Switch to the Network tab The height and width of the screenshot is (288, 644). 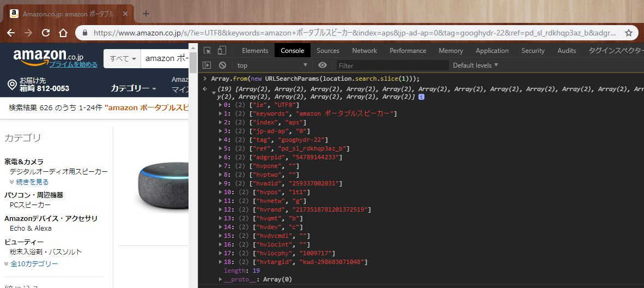click(364, 51)
